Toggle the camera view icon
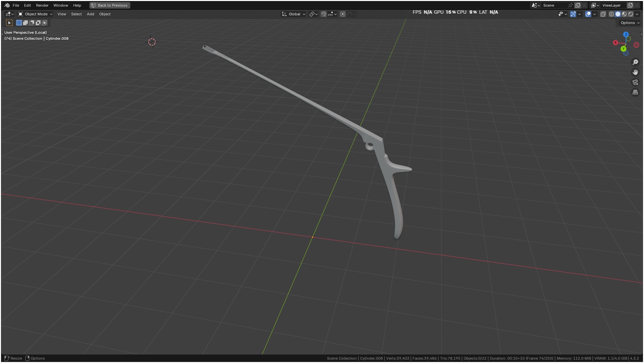The width and height of the screenshot is (644, 363). point(635,82)
